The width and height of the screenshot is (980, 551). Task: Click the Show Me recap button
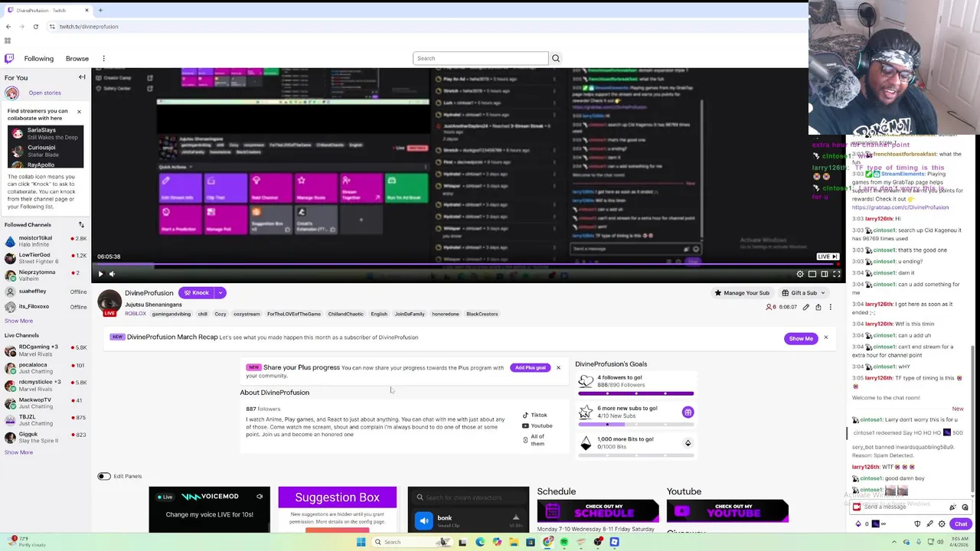pos(801,338)
